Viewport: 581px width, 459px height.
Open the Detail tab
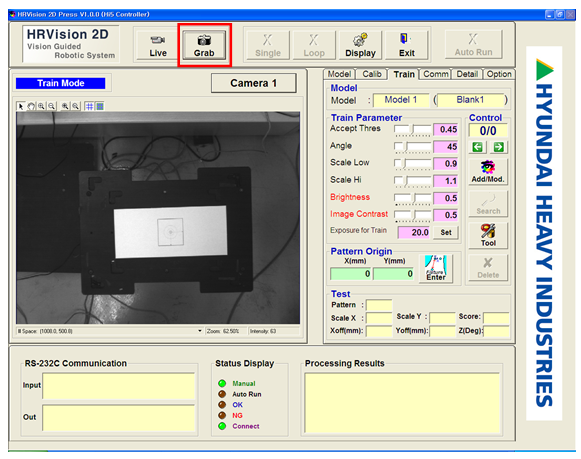(x=467, y=74)
